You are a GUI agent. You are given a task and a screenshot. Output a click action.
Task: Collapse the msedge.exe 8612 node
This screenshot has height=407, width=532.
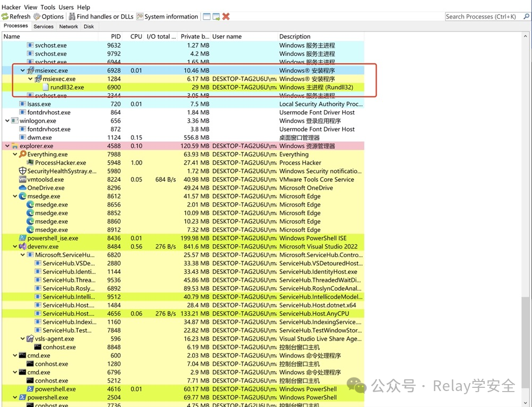[x=15, y=196]
